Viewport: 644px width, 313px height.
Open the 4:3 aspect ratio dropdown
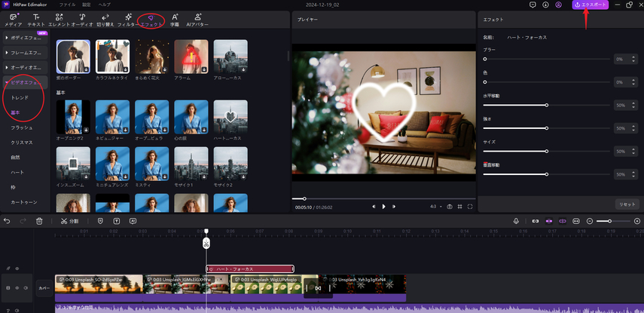[x=434, y=206]
